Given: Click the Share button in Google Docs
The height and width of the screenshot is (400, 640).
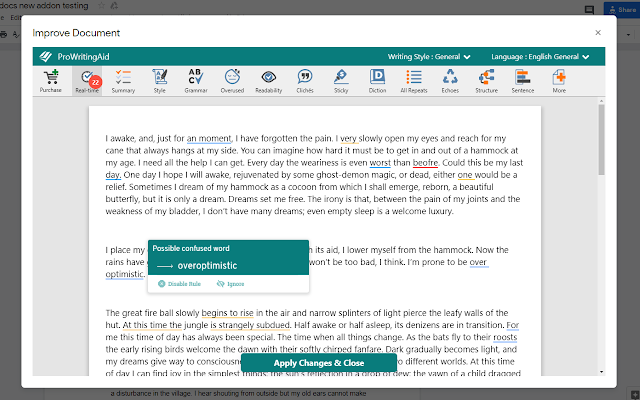Looking at the screenshot, I should (x=622, y=9).
